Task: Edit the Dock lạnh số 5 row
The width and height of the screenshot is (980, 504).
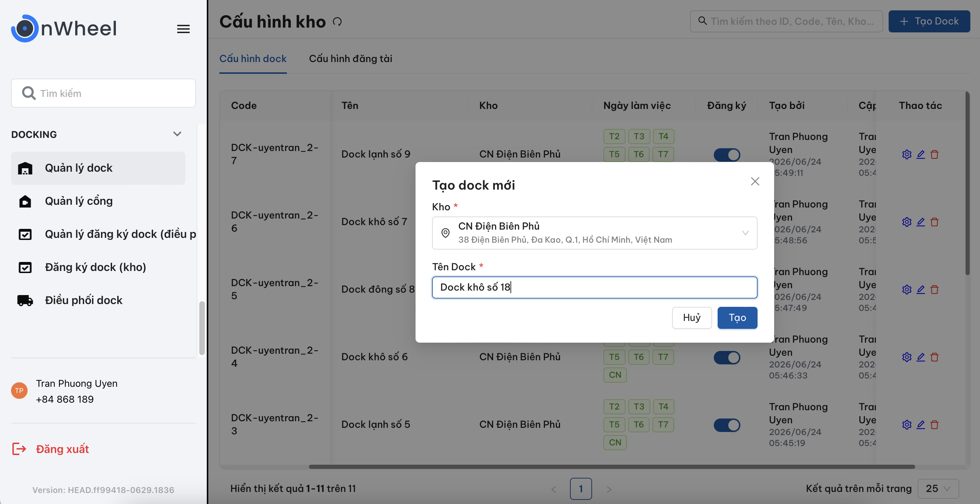Action: pos(921,425)
